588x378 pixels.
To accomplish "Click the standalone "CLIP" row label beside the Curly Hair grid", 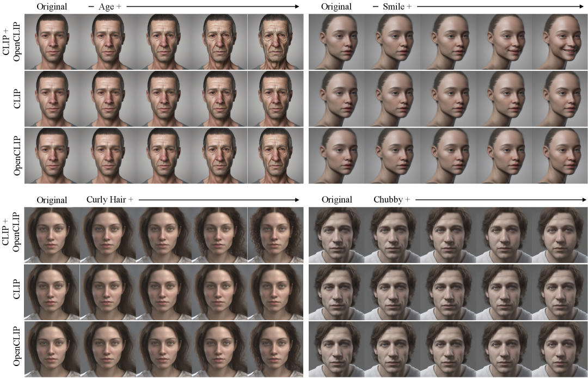I will (x=17, y=290).
